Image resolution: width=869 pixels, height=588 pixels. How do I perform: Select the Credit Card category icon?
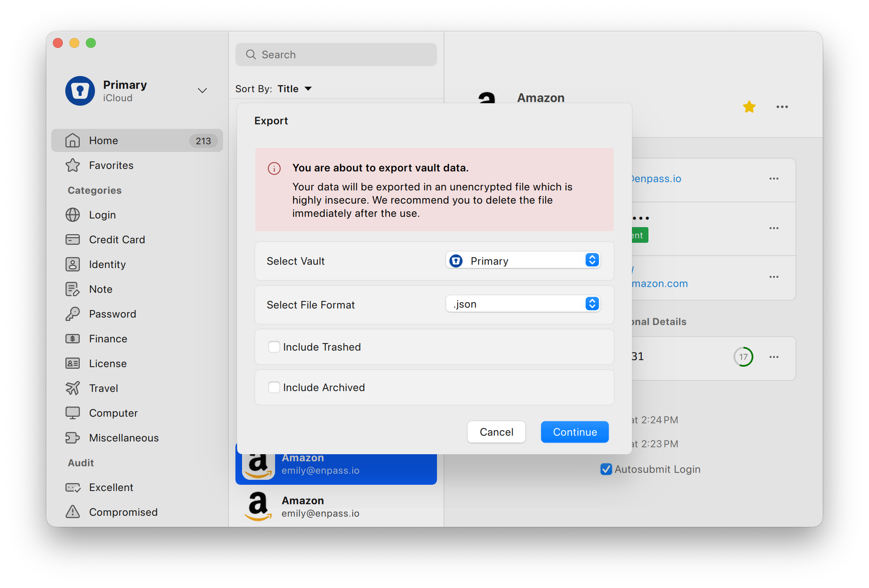click(73, 239)
